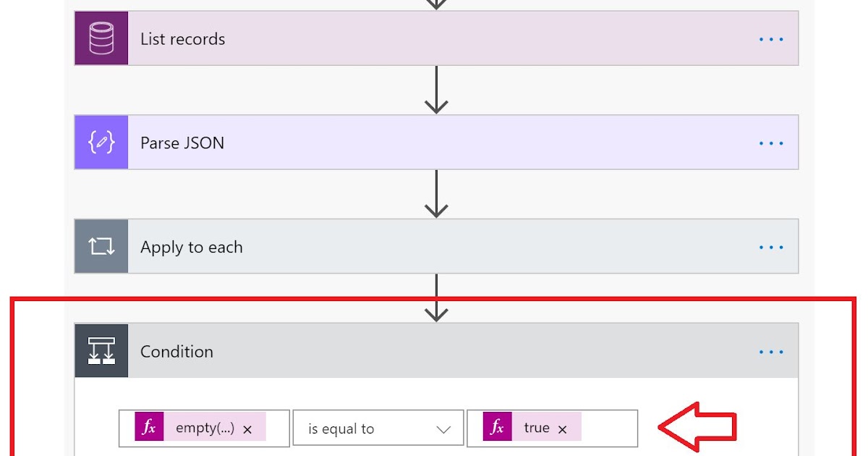Open the Condition ellipsis menu

click(x=770, y=351)
